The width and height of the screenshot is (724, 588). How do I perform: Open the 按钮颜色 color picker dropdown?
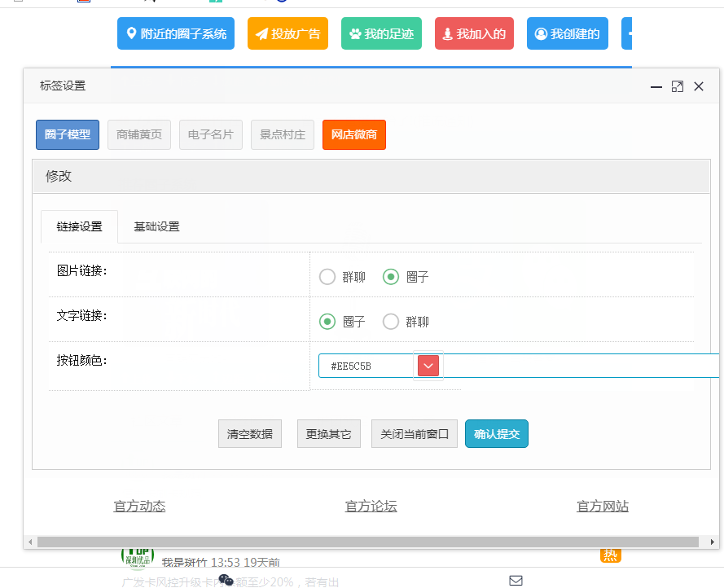(428, 366)
